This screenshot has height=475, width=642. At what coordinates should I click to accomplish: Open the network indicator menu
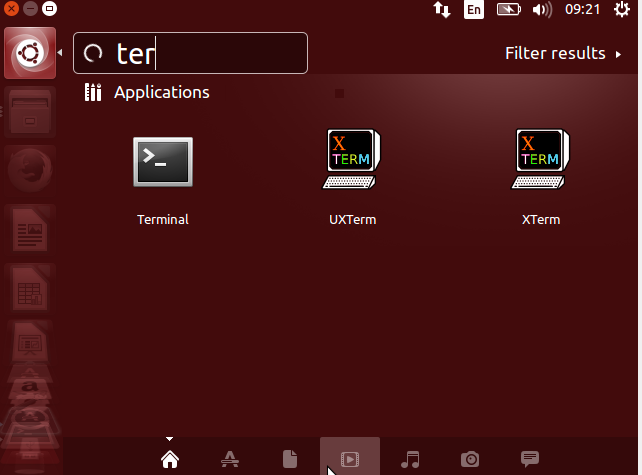point(442,9)
